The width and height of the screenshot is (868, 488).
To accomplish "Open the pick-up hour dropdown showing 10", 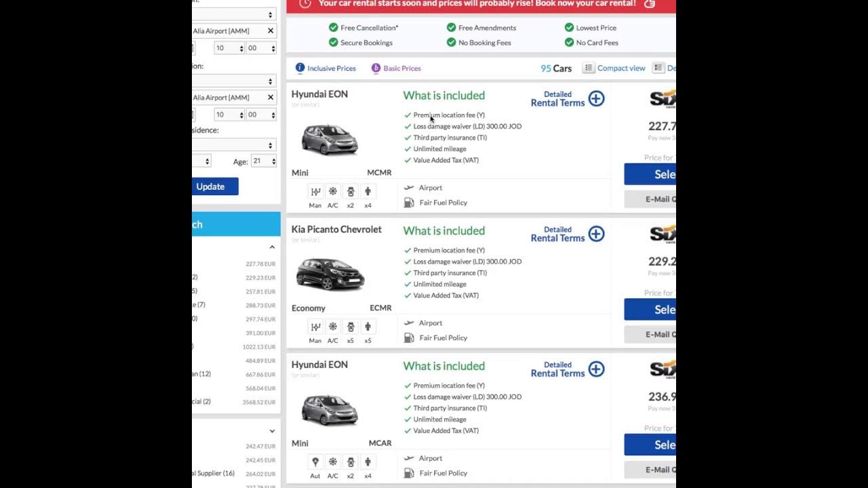I will pyautogui.click(x=229, y=48).
